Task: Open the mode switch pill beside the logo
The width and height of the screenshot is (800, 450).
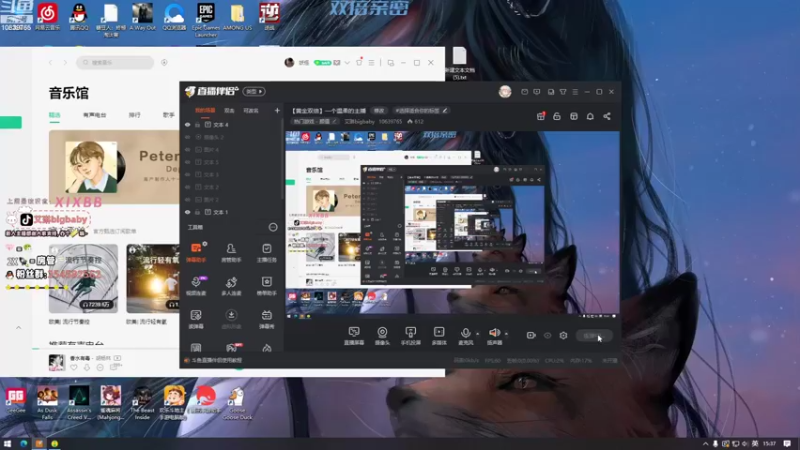Action: point(254,91)
